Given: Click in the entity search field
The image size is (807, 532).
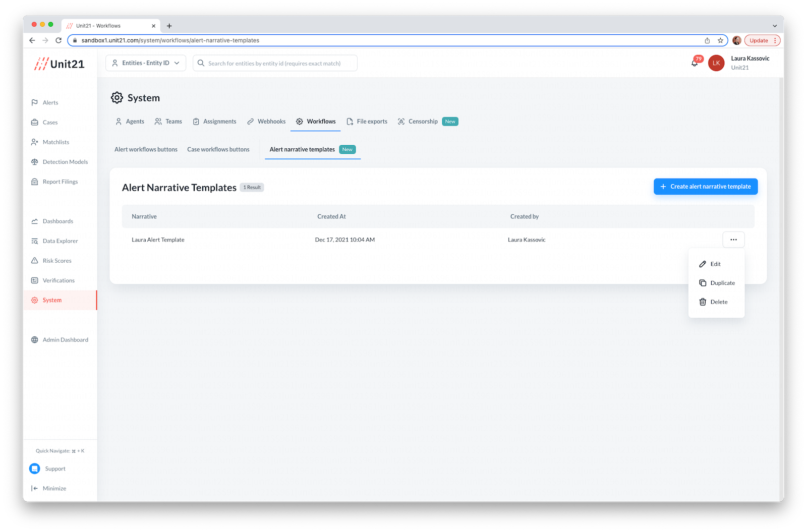Looking at the screenshot, I should [x=275, y=63].
